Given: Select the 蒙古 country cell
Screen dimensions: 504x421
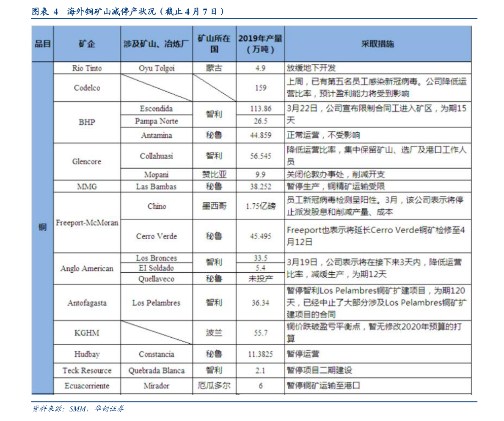Looking at the screenshot, I should point(215,68).
